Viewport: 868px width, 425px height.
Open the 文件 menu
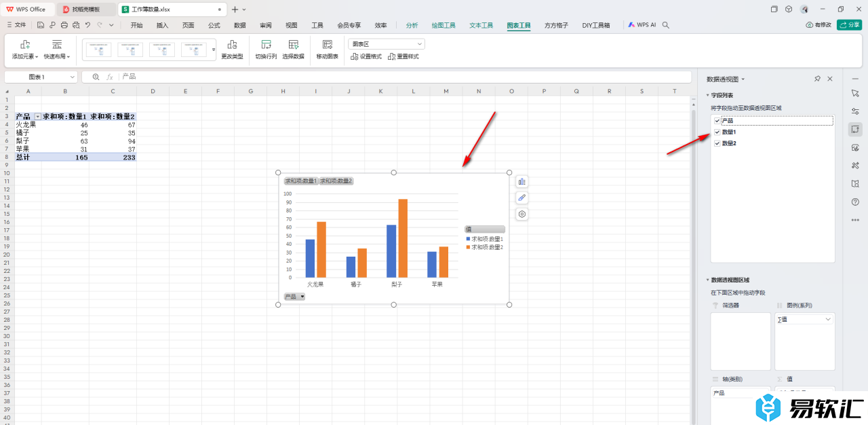pyautogui.click(x=16, y=25)
